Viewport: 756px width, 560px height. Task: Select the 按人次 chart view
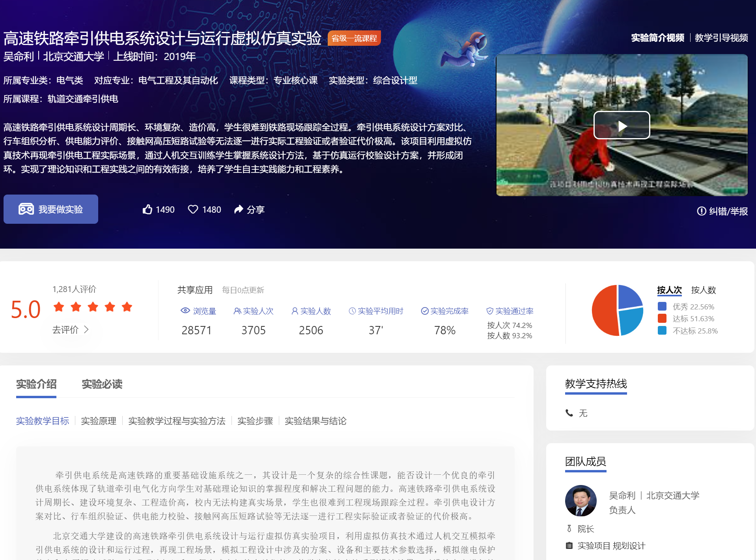coord(669,290)
